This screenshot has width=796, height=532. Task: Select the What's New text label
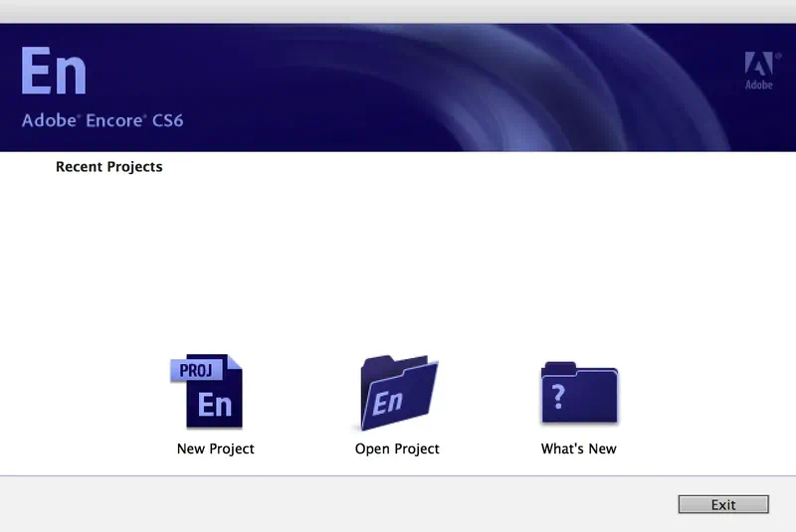pyautogui.click(x=579, y=448)
